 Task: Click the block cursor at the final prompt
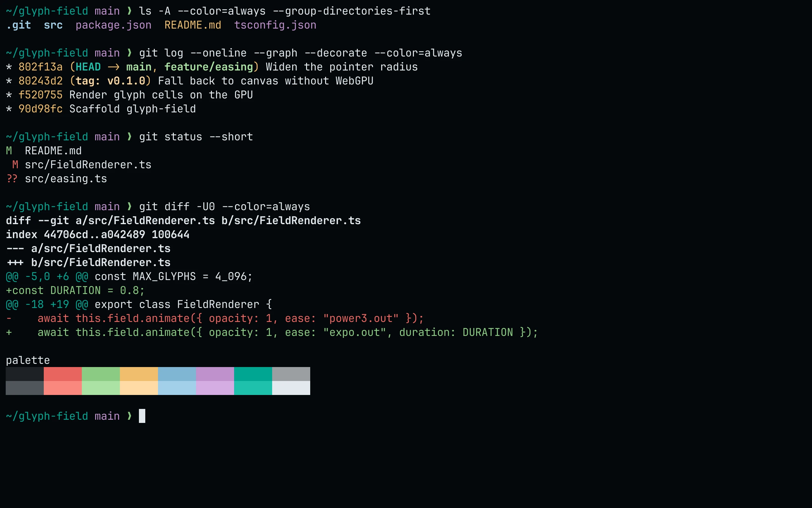[142, 416]
